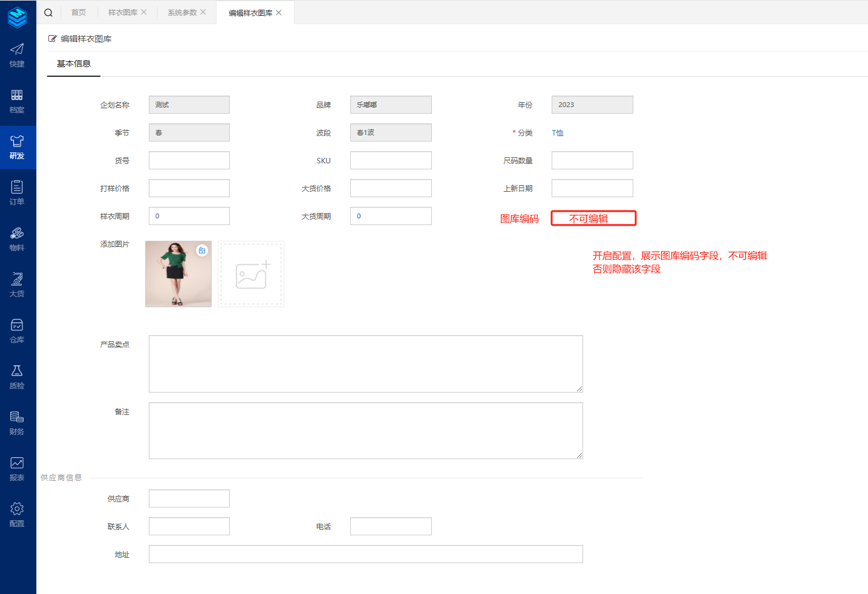
Task: Open the 配置 settings gear icon
Action: click(x=17, y=514)
